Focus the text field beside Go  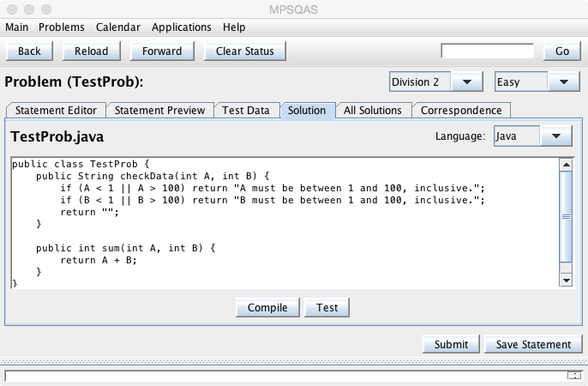pyautogui.click(x=487, y=51)
